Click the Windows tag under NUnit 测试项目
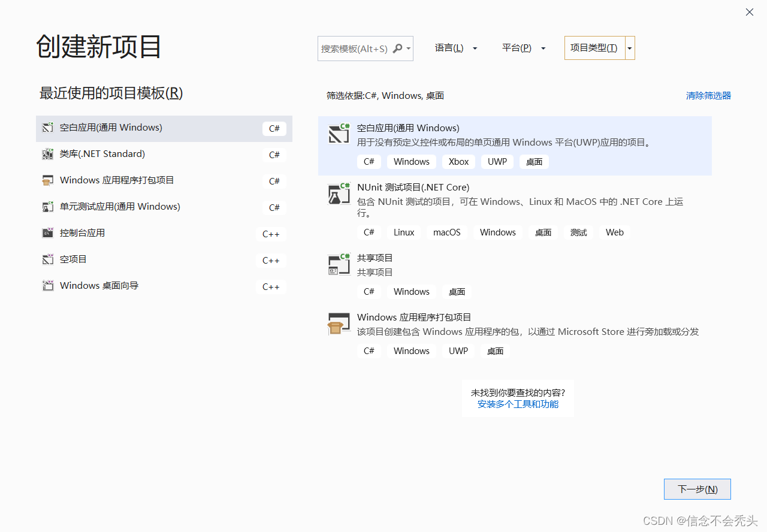Screen dimensions: 767x532 [x=498, y=232]
